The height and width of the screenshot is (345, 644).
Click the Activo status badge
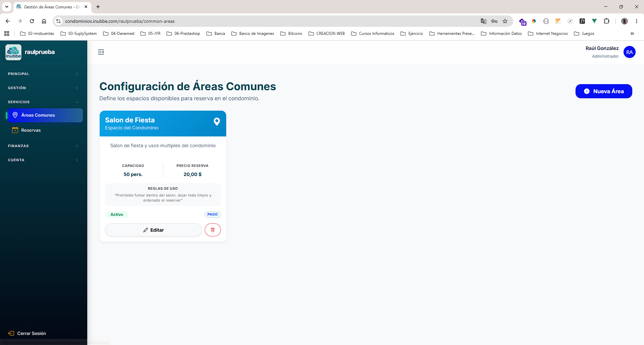[117, 215]
